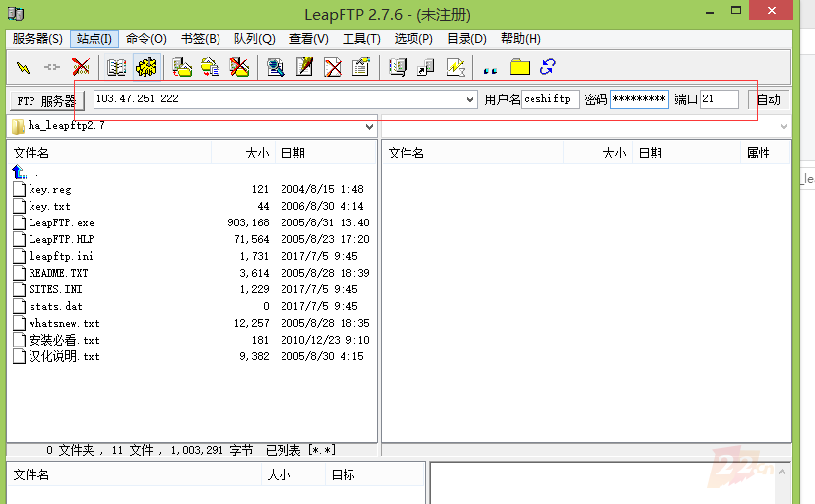Open the site manager book icon
Screen dimensions: 815x504
[x=116, y=67]
